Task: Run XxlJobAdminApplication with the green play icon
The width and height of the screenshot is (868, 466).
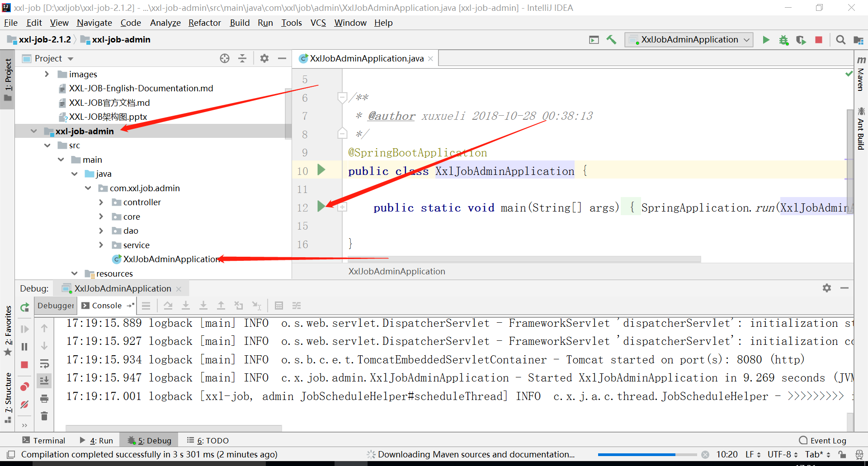Action: [x=766, y=40]
